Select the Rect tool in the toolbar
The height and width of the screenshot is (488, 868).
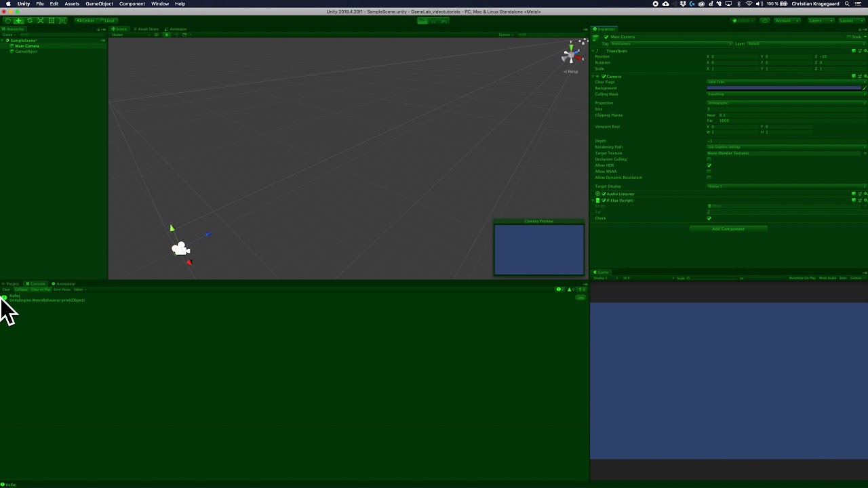51,20
